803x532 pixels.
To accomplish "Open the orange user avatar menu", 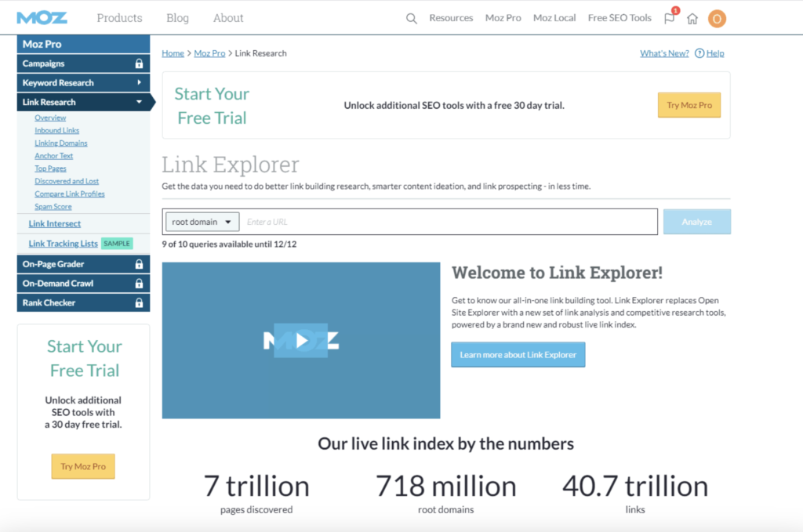I will pyautogui.click(x=717, y=19).
